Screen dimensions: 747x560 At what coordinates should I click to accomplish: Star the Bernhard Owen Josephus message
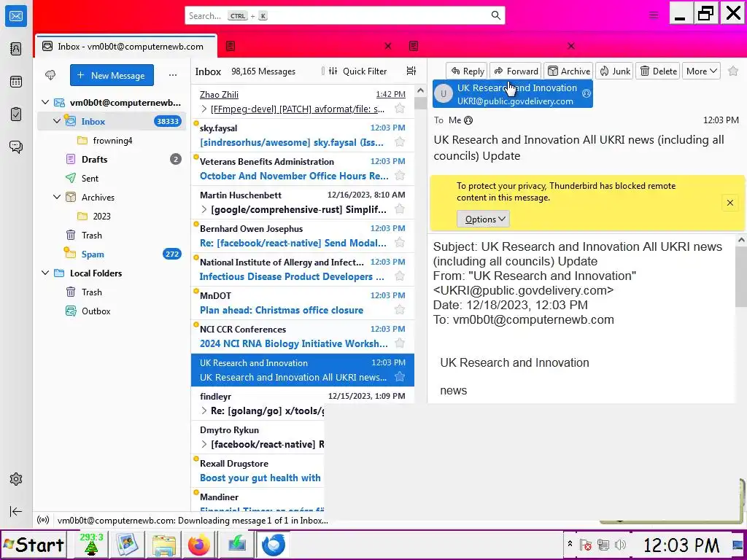click(x=400, y=243)
